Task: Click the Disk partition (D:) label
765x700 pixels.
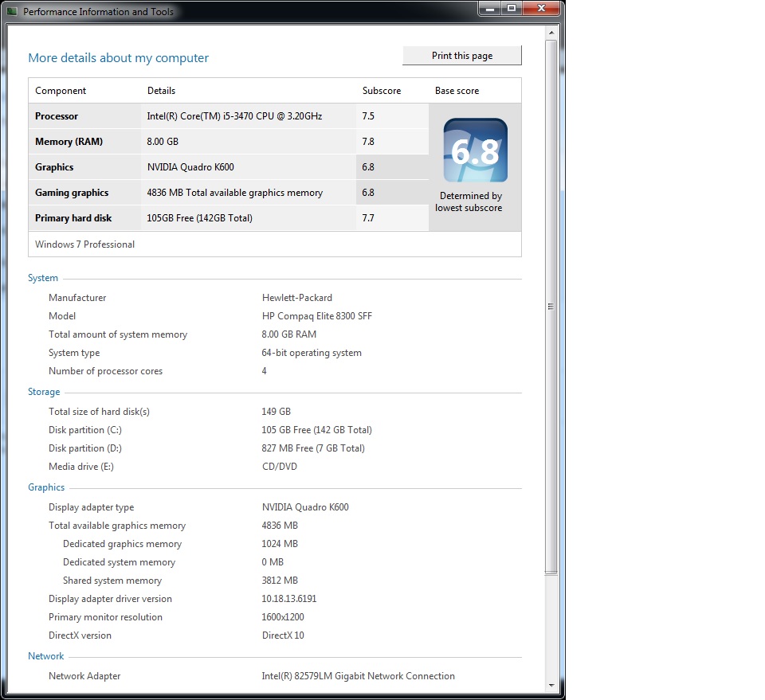Action: (85, 448)
